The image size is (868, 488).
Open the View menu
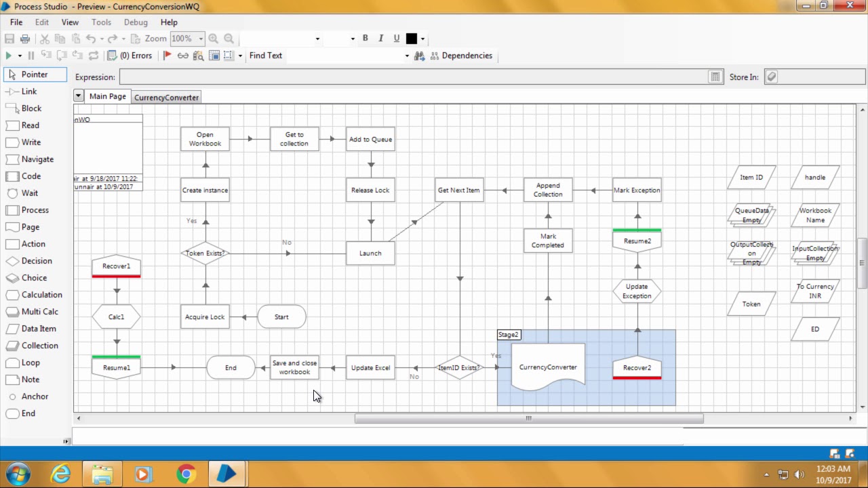click(70, 22)
